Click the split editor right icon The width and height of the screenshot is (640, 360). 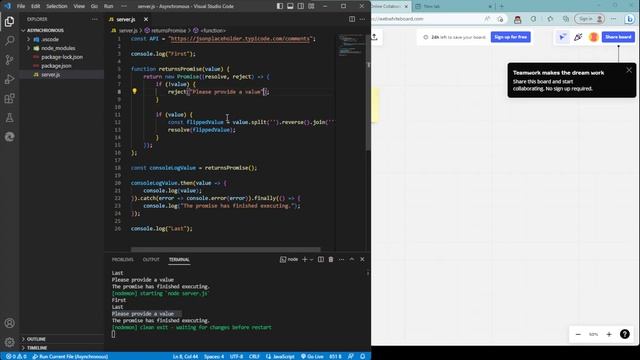352,19
